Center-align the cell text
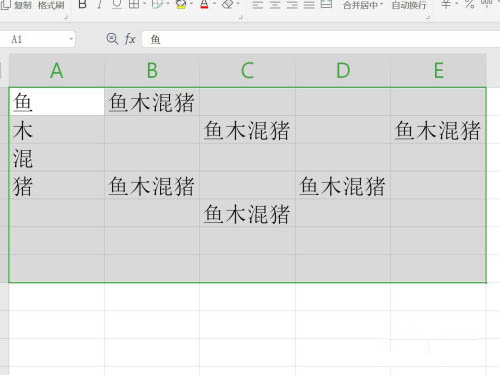The height and width of the screenshot is (375, 500). (x=275, y=5)
